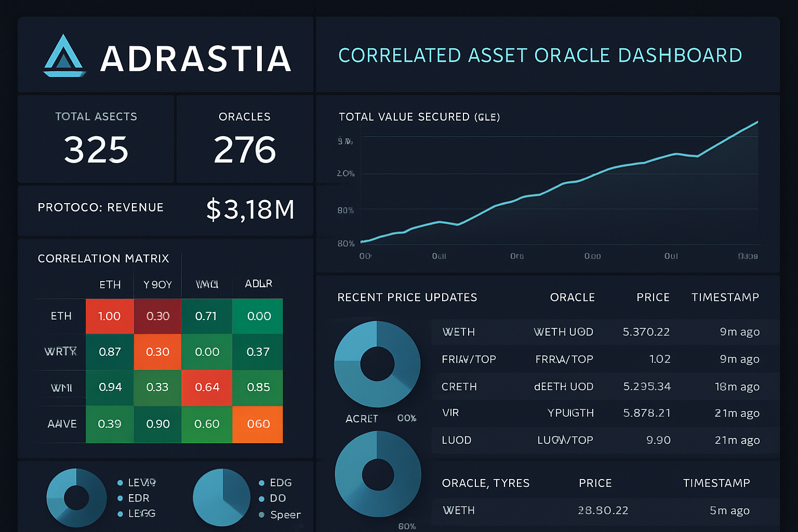The height and width of the screenshot is (532, 798).
Task: Sort by the TIMESTAMP column header
Action: 725,297
